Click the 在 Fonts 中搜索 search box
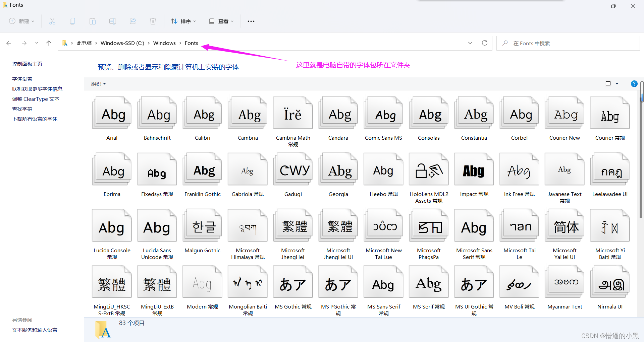The height and width of the screenshot is (342, 644). coord(568,43)
